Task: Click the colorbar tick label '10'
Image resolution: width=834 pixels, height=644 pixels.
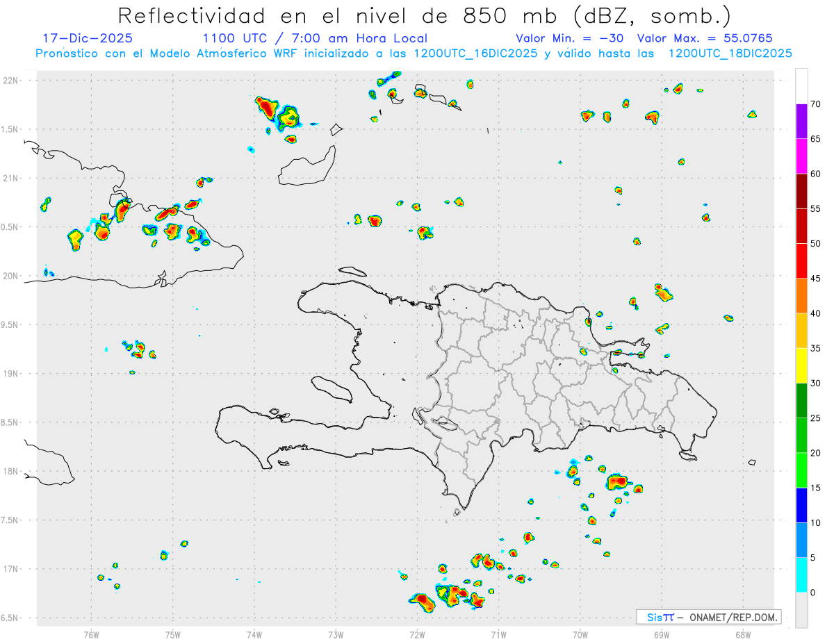Action: 816,522
